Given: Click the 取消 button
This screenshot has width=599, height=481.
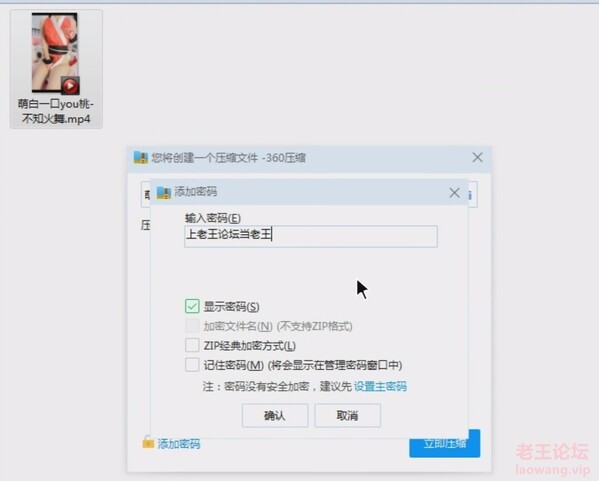Looking at the screenshot, I should 348,415.
